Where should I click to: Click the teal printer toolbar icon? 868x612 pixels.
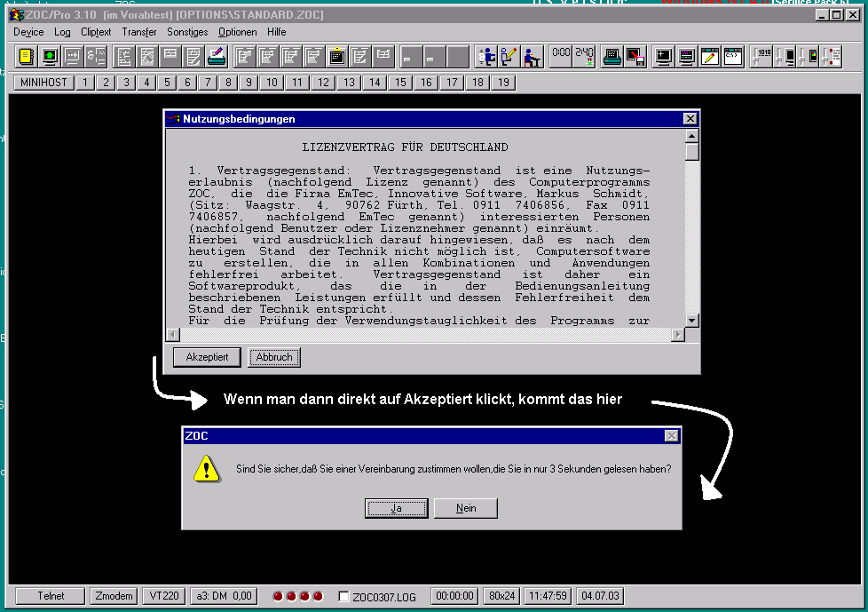coord(612,57)
